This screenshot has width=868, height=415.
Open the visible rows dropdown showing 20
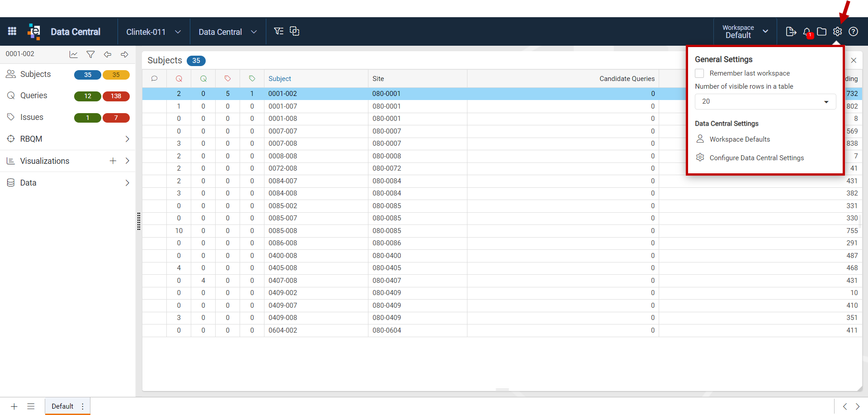(x=765, y=101)
